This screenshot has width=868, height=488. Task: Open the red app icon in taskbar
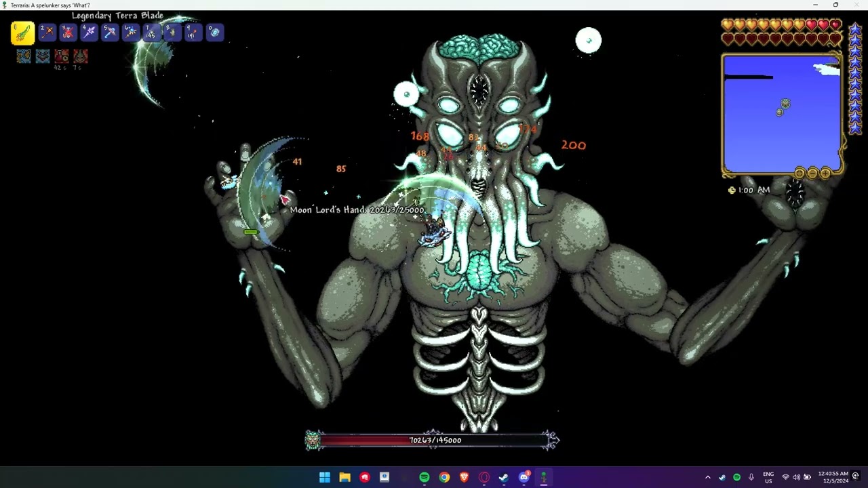click(365, 477)
